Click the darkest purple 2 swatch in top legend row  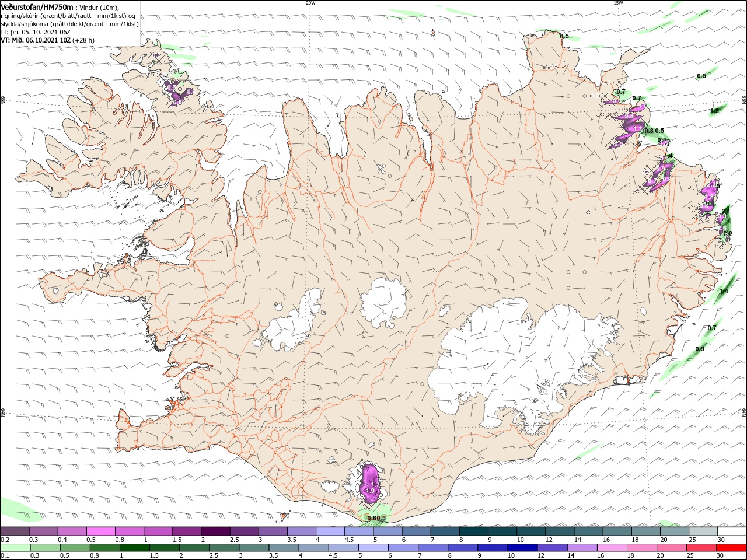pos(215,531)
